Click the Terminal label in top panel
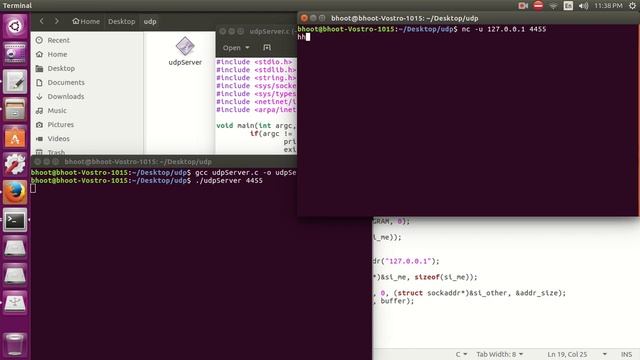 coord(17,6)
